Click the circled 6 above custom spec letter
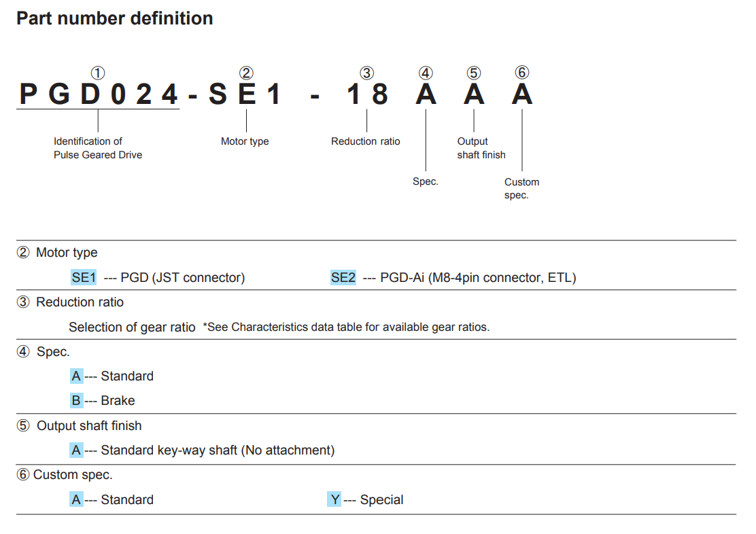Image resolution: width=756 pixels, height=534 pixels. point(522,73)
